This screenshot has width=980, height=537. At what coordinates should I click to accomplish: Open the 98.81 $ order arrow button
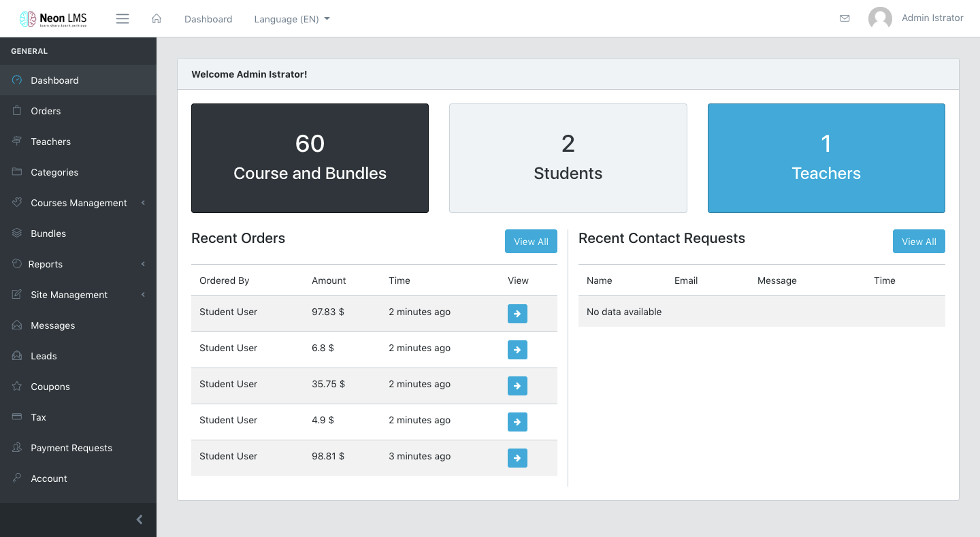tap(517, 458)
